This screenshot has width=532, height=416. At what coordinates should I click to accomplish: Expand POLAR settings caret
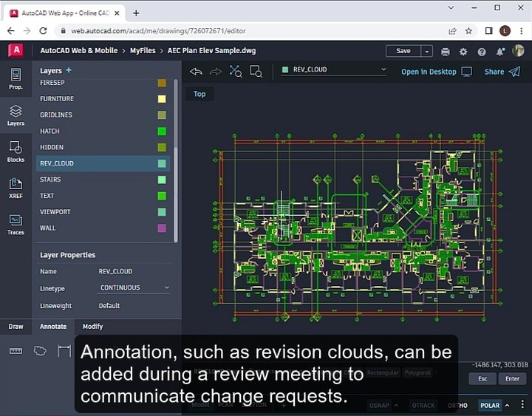(507, 405)
